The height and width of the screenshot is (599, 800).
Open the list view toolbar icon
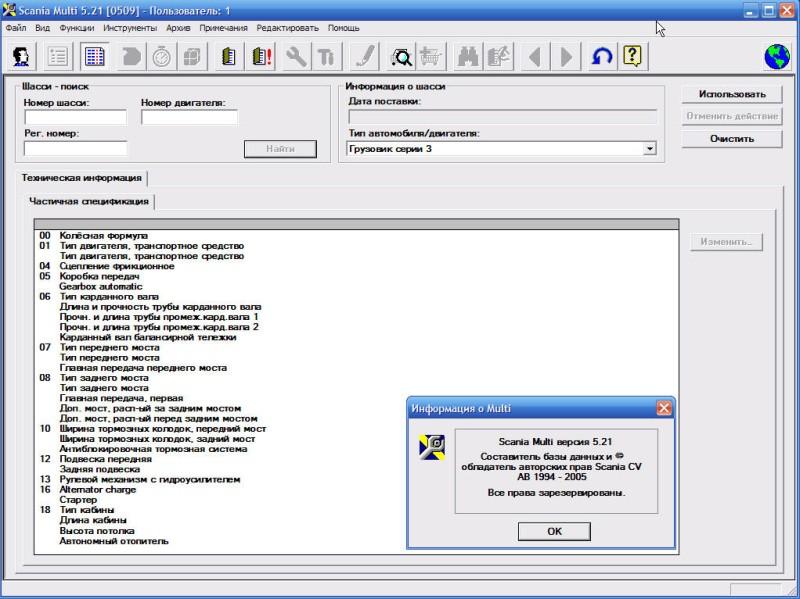57,57
